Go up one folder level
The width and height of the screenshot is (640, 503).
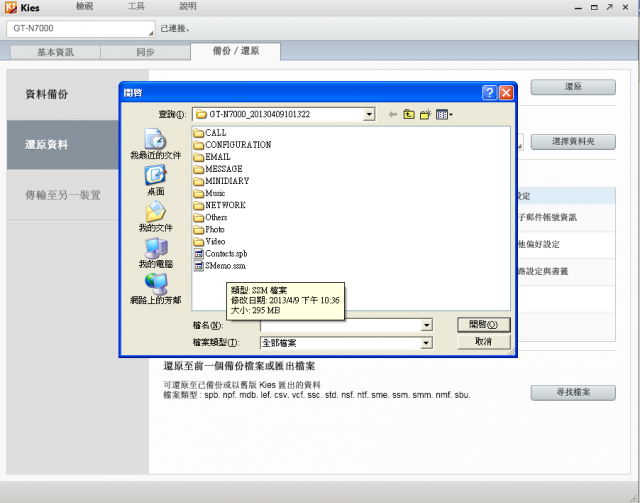pos(409,114)
